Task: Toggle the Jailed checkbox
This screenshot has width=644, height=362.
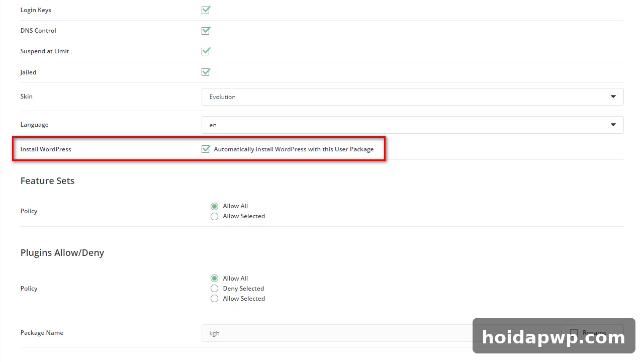Action: [x=206, y=72]
